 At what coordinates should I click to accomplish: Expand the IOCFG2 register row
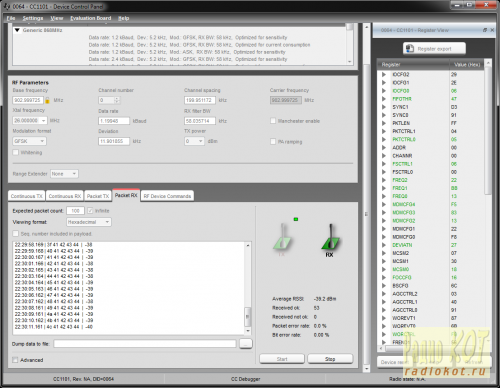click(x=384, y=74)
